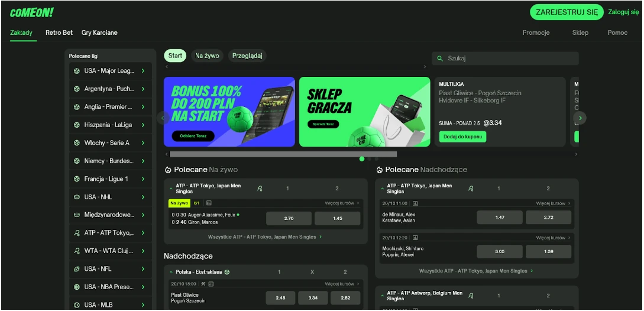Viewport: 644px width, 311px height.
Task: Click the ZAREJESTRUJ SIĘ button
Action: 567,12
